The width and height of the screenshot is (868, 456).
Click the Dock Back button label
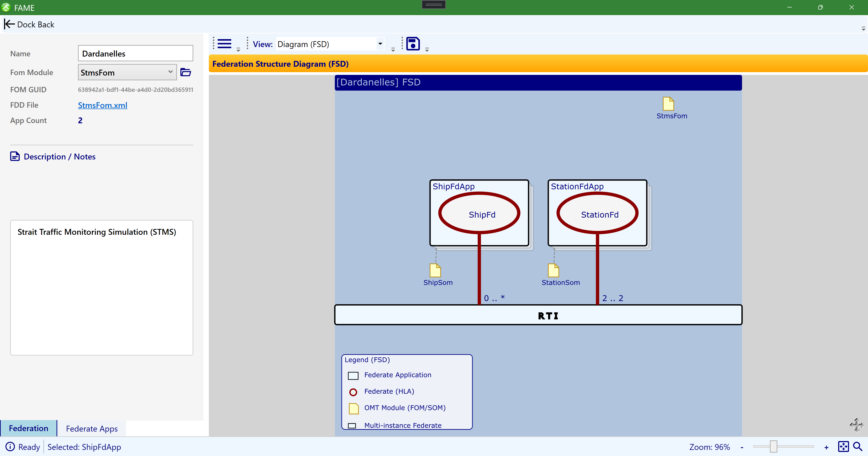[x=35, y=24]
